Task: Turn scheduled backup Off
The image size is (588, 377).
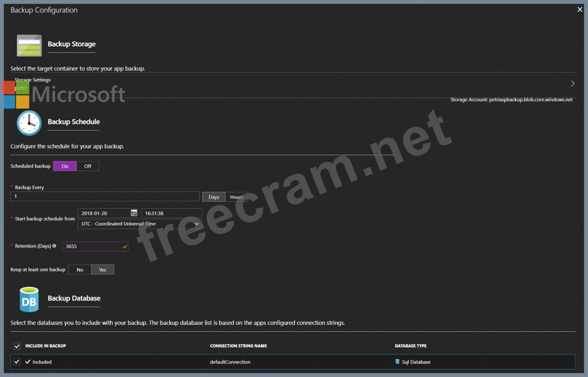Action: [x=88, y=166]
